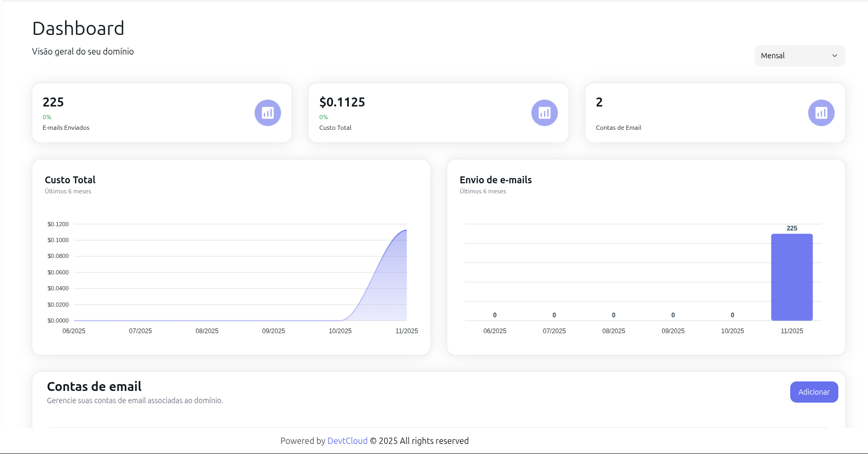Viewport: 868px width, 454px height.
Task: Open the DevtCloud link in footer
Action: (x=347, y=441)
